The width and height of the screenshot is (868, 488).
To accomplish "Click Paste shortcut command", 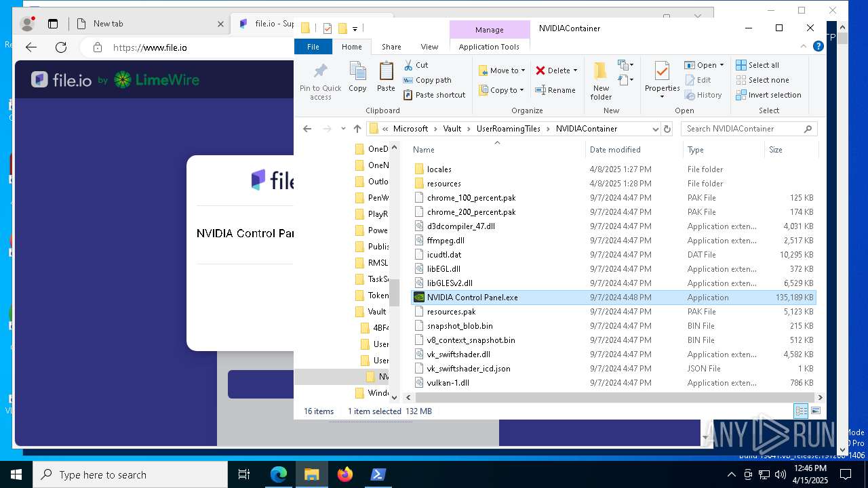I will tap(434, 95).
